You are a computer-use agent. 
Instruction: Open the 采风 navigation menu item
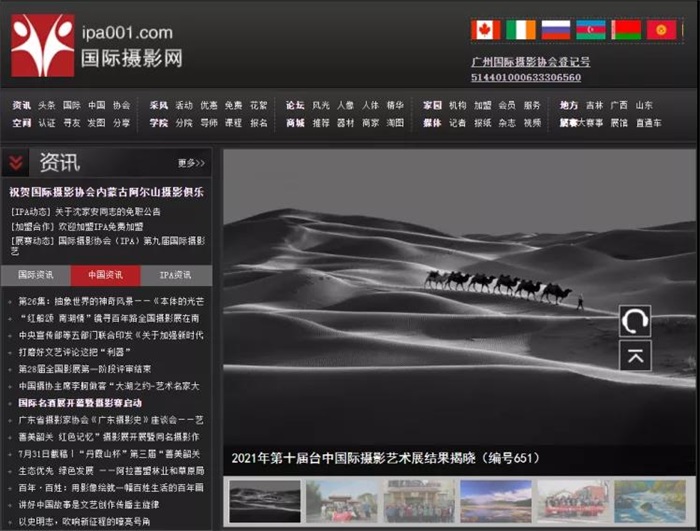[x=159, y=105]
